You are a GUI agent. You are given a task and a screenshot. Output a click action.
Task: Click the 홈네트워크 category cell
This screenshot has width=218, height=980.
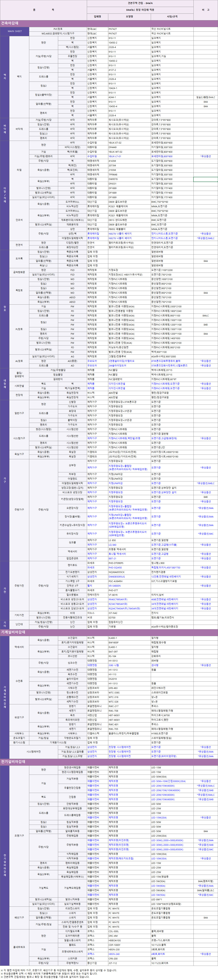pyautogui.click(x=19, y=948)
